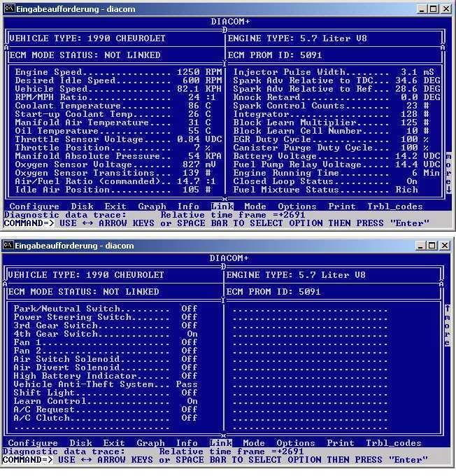Click the COMMAND=> prompt in bottom window
The width and height of the screenshot is (456, 476).
pos(28,460)
